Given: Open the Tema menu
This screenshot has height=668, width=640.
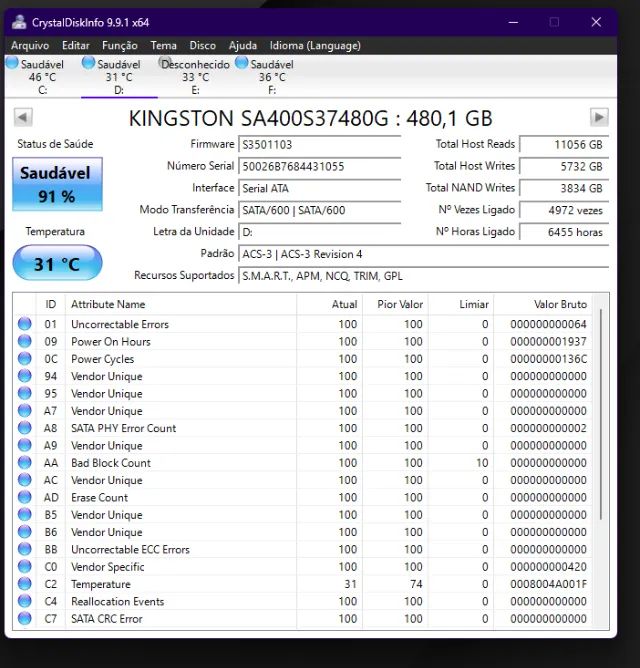Looking at the screenshot, I should pyautogui.click(x=163, y=46).
